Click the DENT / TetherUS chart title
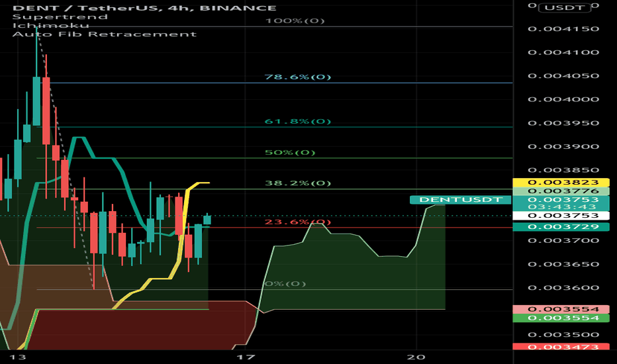Viewport: 617px width, 364px height. click(x=144, y=8)
